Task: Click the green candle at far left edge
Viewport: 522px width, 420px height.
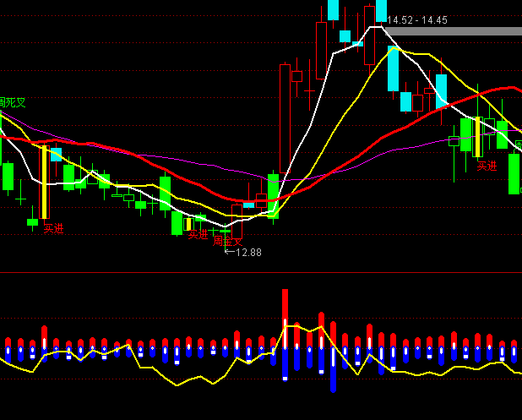Action: pos(8,177)
